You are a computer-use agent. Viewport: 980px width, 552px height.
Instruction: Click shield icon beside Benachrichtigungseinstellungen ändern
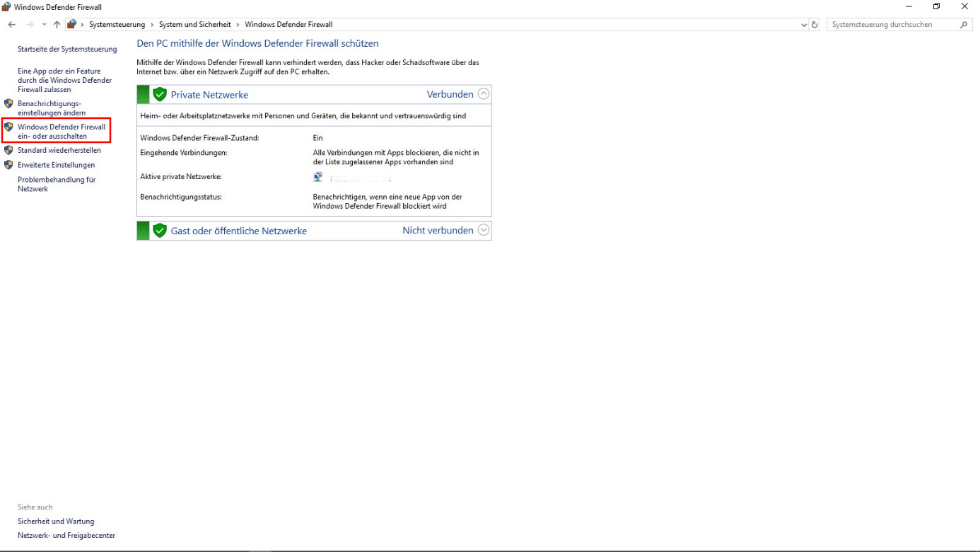pyautogui.click(x=8, y=103)
